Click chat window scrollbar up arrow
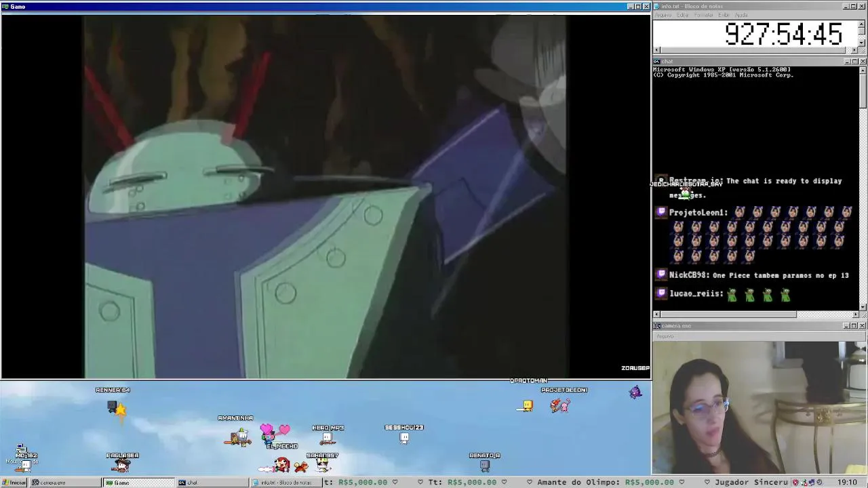Screen dimensions: 868x488 pyautogui.click(x=863, y=70)
